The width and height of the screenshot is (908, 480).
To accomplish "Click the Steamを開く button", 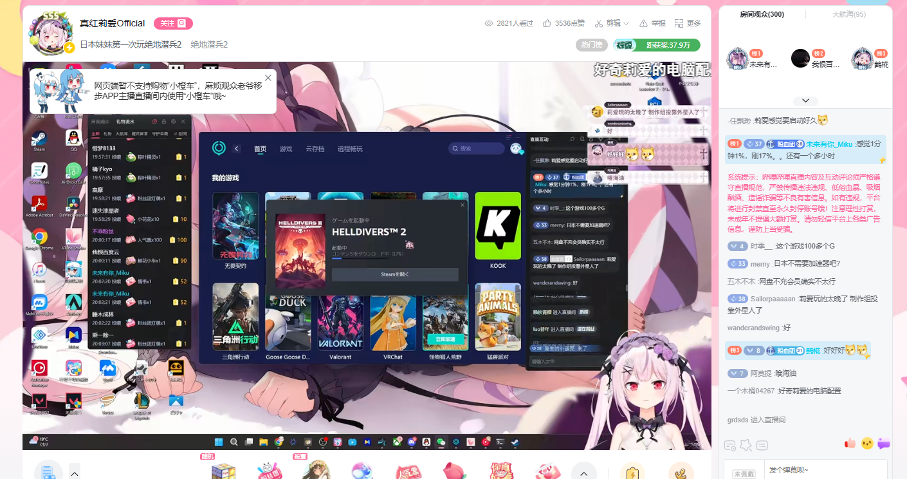I will (395, 274).
